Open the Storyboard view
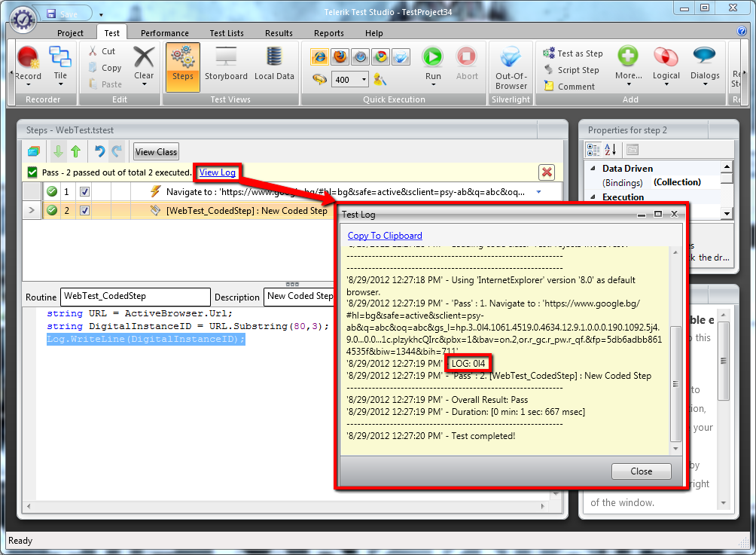The image size is (756, 555). coord(226,64)
